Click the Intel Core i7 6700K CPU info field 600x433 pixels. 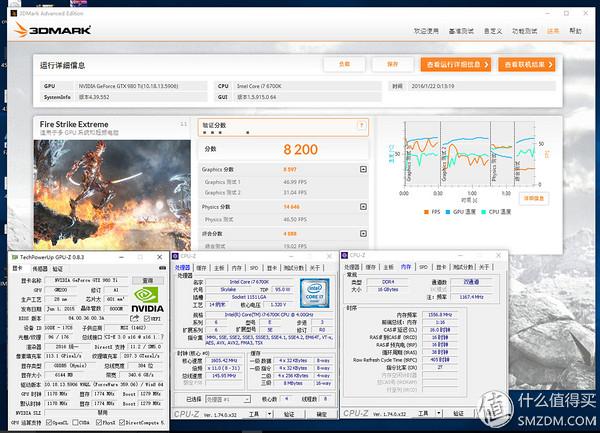point(307,86)
